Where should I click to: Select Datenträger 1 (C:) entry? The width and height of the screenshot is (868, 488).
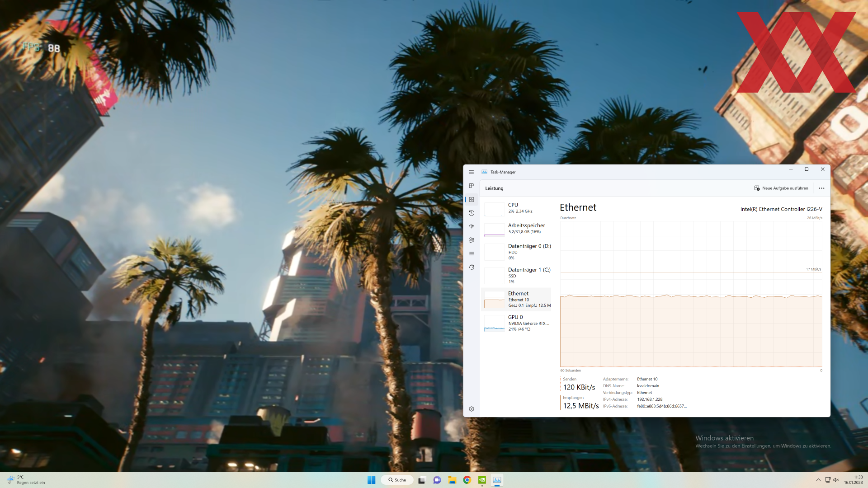click(x=516, y=275)
